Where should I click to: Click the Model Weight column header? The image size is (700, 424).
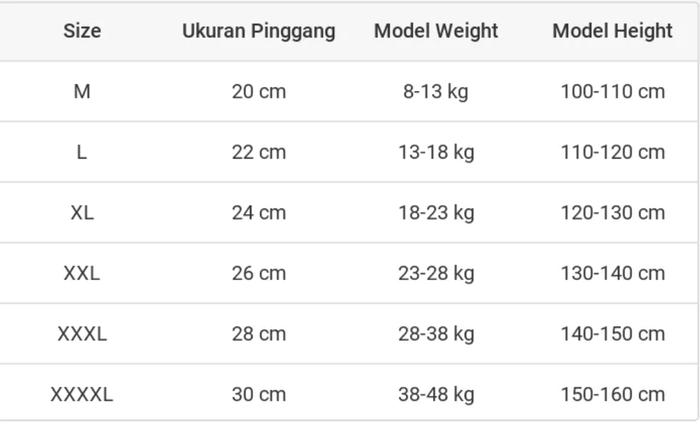pos(436,31)
